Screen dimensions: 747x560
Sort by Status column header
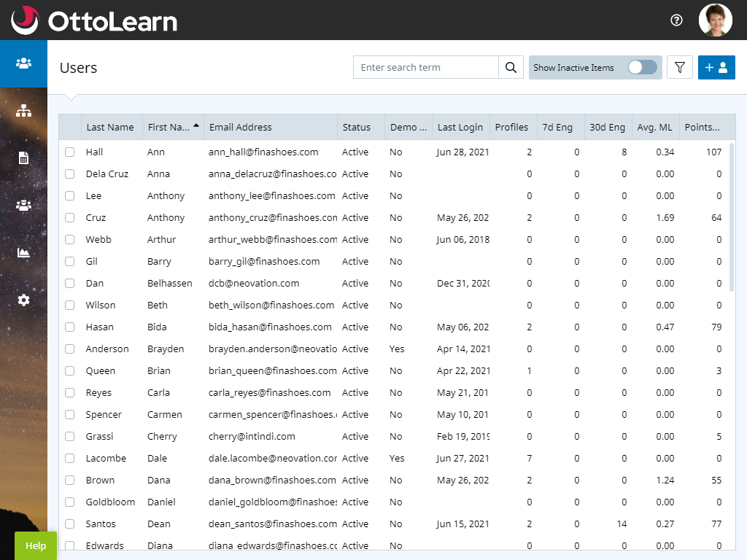(361, 127)
